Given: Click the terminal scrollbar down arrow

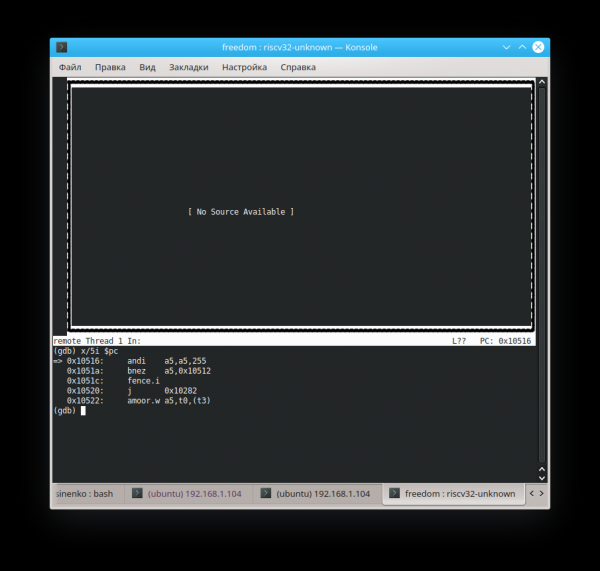Looking at the screenshot, I should 542,479.
